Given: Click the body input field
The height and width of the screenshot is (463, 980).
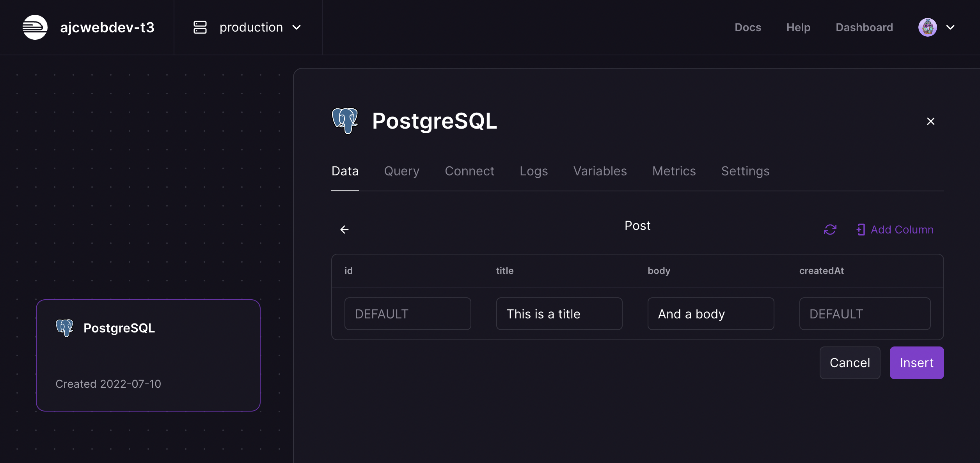Looking at the screenshot, I should [x=711, y=314].
